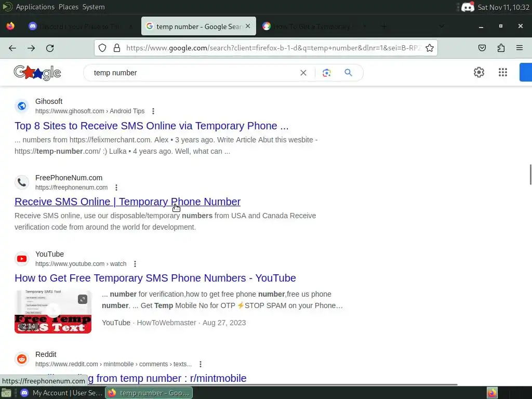Open the System menu
This screenshot has height=399, width=532.
94,7
